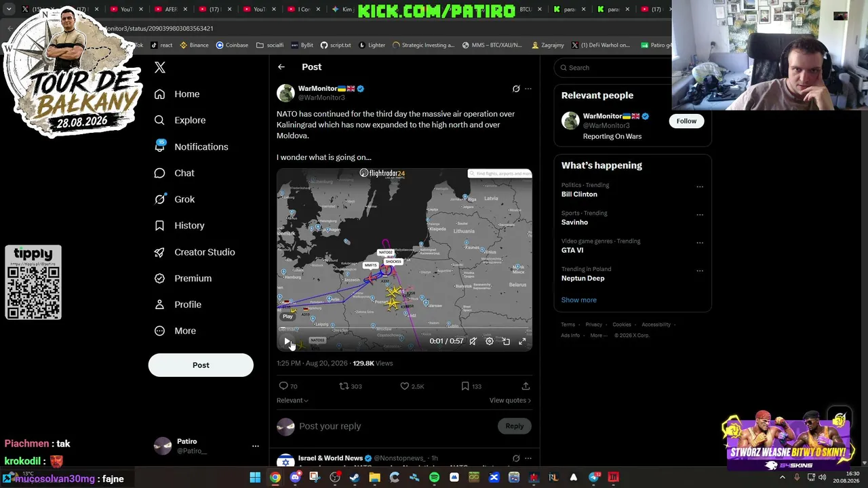Open ByBit bookmark

point(302,45)
